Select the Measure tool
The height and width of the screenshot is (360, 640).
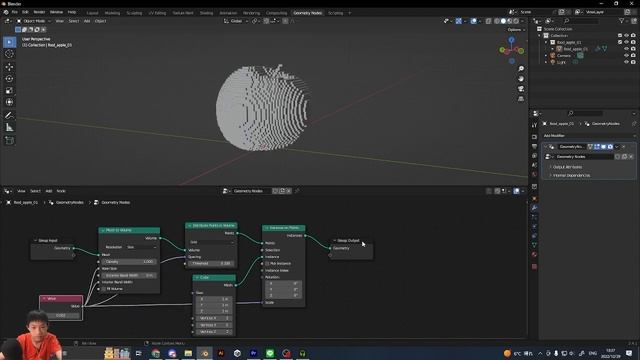tap(9, 128)
